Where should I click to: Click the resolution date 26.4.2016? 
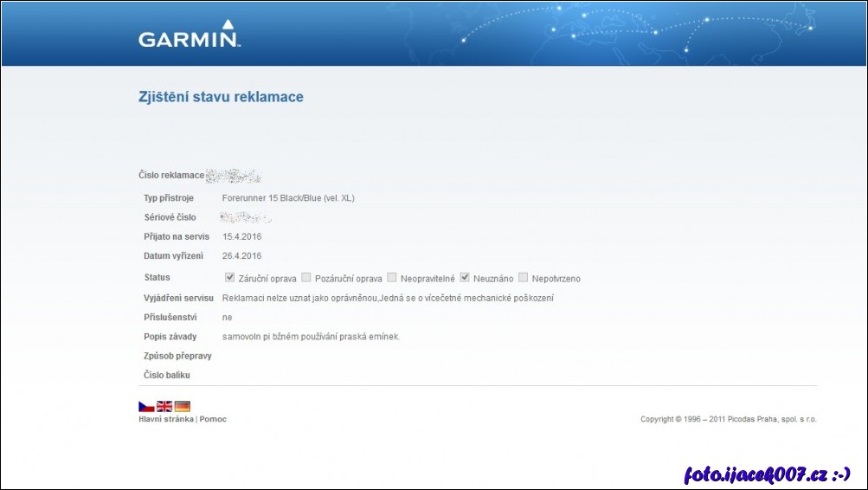(x=241, y=255)
